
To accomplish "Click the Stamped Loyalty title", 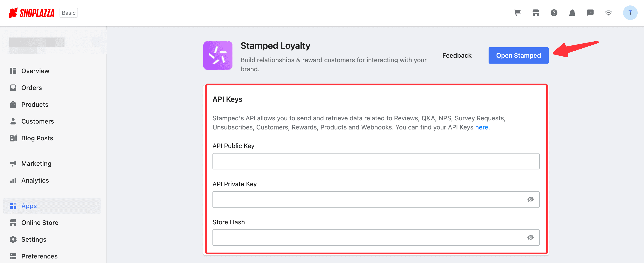I will [275, 46].
